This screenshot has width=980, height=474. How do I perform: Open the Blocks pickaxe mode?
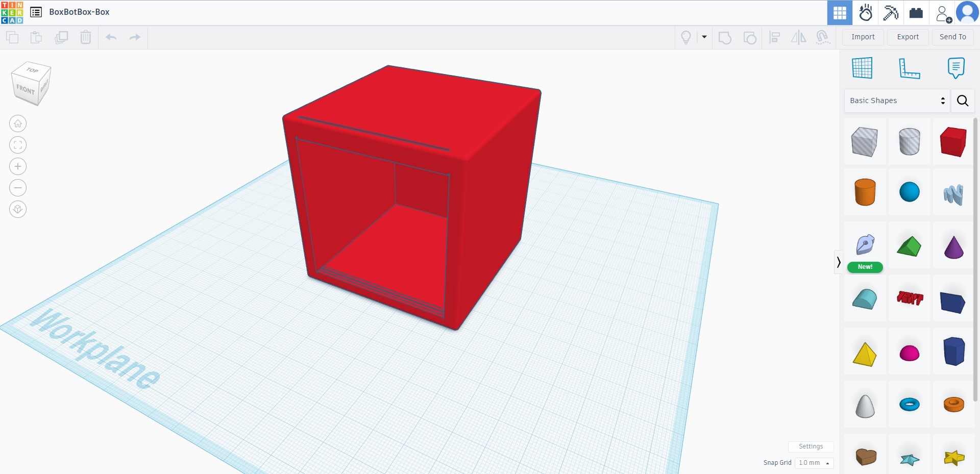[891, 13]
